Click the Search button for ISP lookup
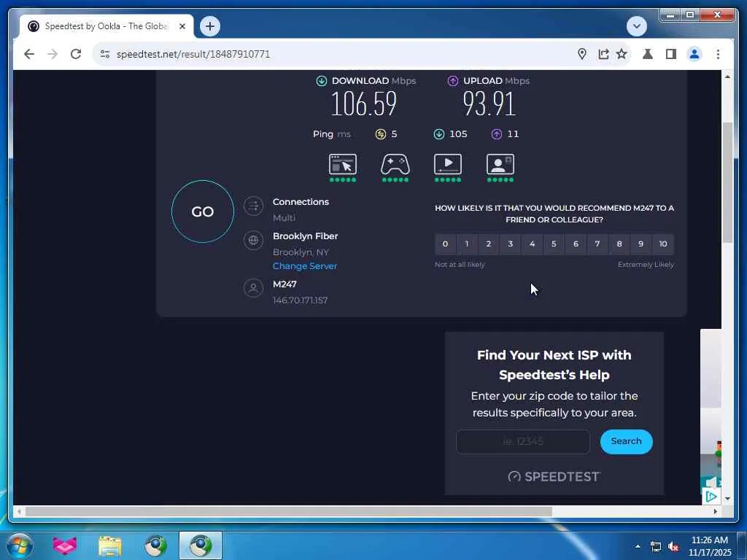 pos(626,441)
